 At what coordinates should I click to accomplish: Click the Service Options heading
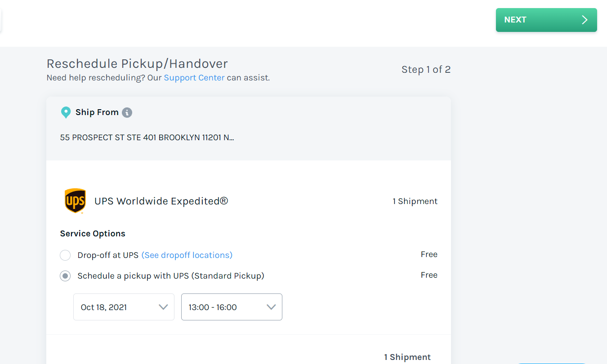[x=92, y=233]
